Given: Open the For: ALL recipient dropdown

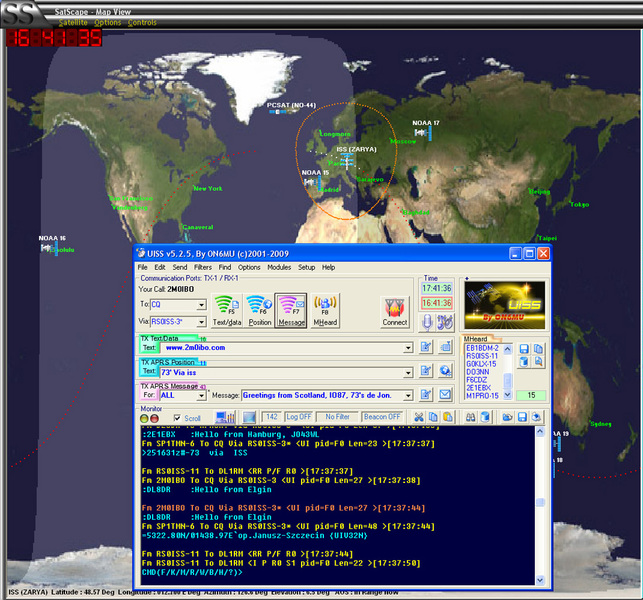Looking at the screenshot, I should [201, 396].
